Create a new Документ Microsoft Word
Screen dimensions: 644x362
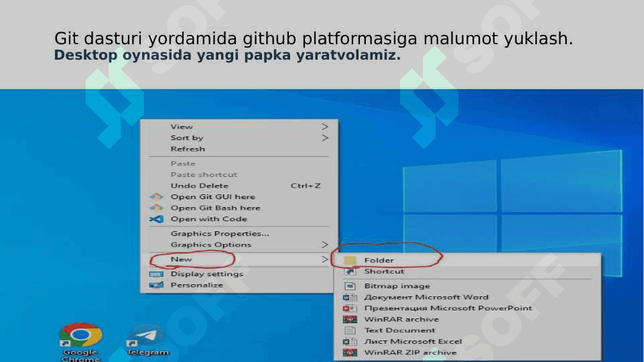click(x=468, y=297)
